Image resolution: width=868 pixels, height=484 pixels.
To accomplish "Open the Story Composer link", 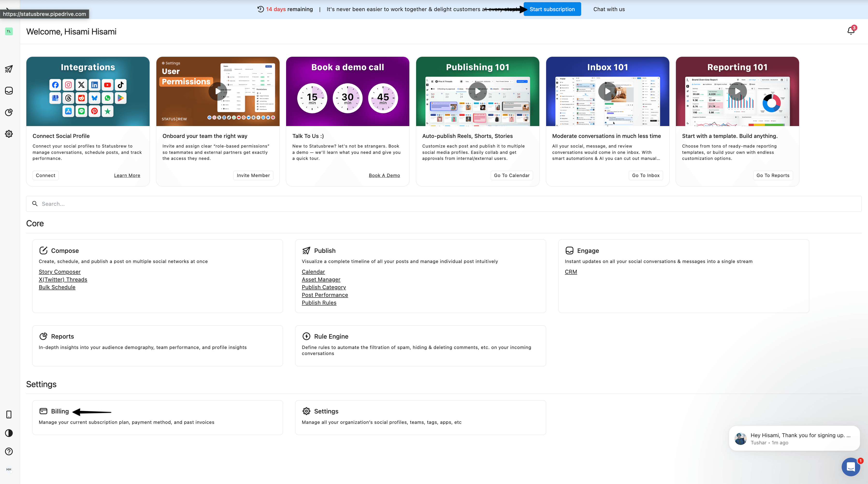I will pyautogui.click(x=60, y=271).
